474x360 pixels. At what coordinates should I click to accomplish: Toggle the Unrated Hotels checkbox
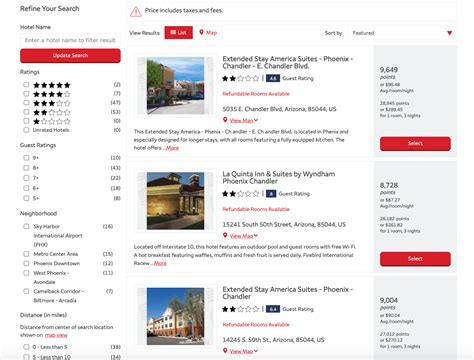(26, 130)
